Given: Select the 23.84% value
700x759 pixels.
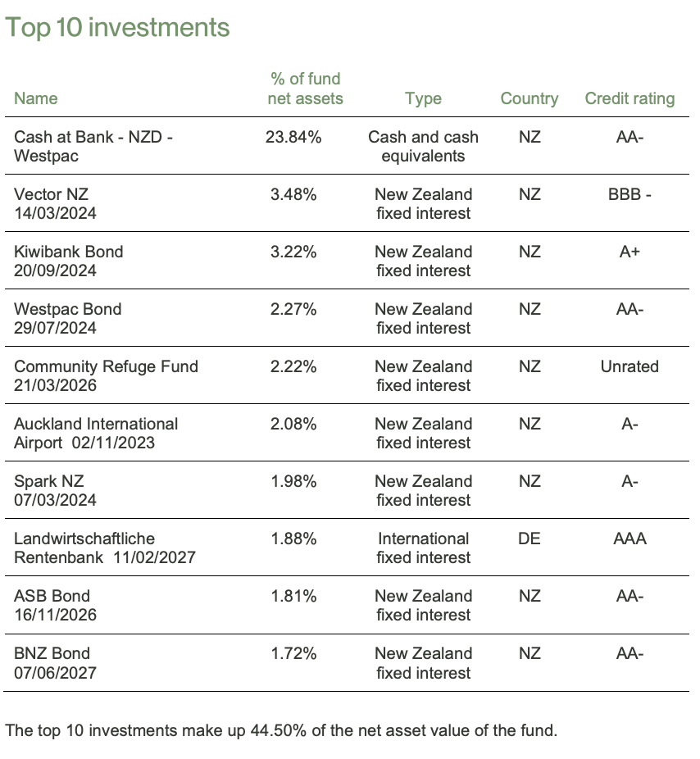Looking at the screenshot, I should coord(293,137).
